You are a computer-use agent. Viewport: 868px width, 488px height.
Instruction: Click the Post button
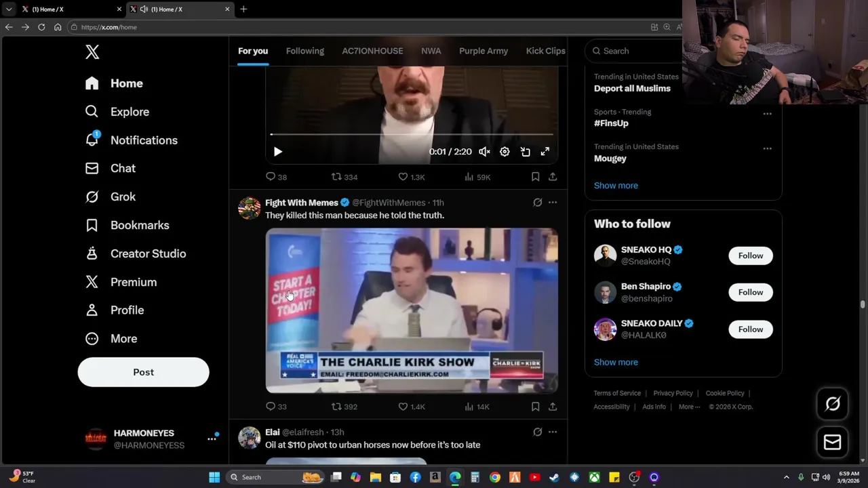(143, 372)
